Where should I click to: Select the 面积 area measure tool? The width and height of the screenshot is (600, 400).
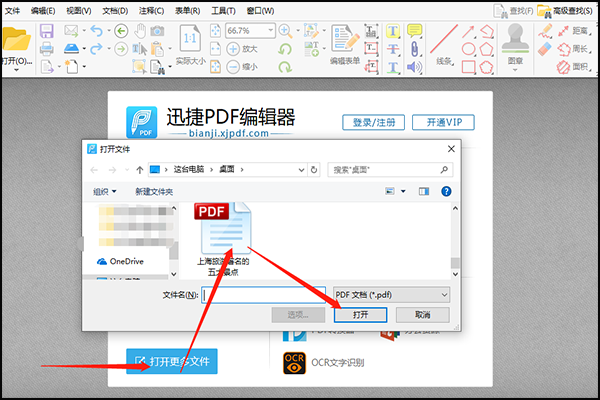tap(574, 67)
